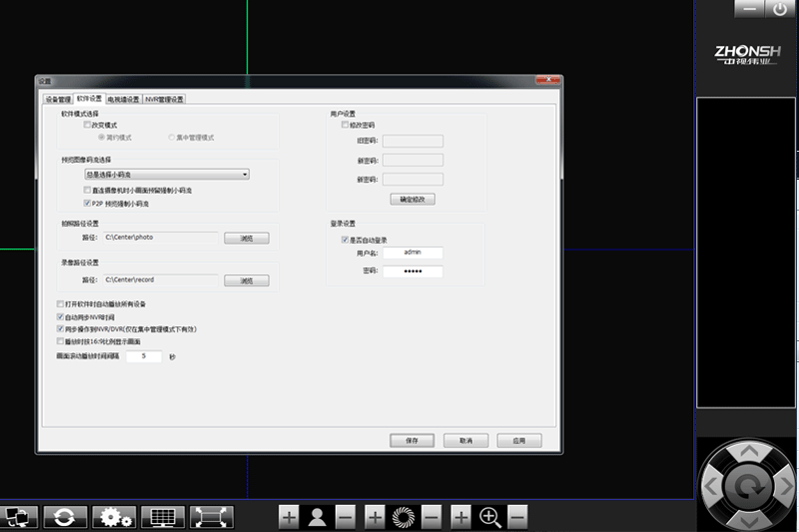799x532 pixels.
Task: Minimize the main application window
Action: (x=749, y=9)
